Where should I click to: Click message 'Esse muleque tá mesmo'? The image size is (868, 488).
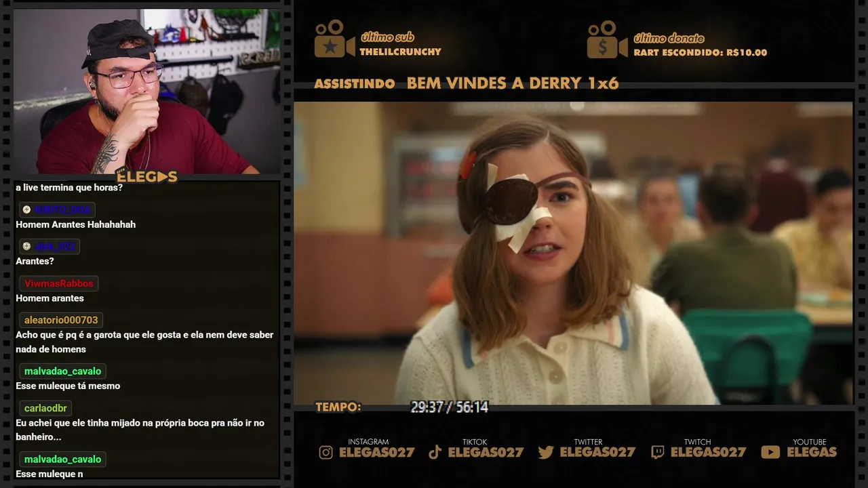pyautogui.click(x=68, y=386)
